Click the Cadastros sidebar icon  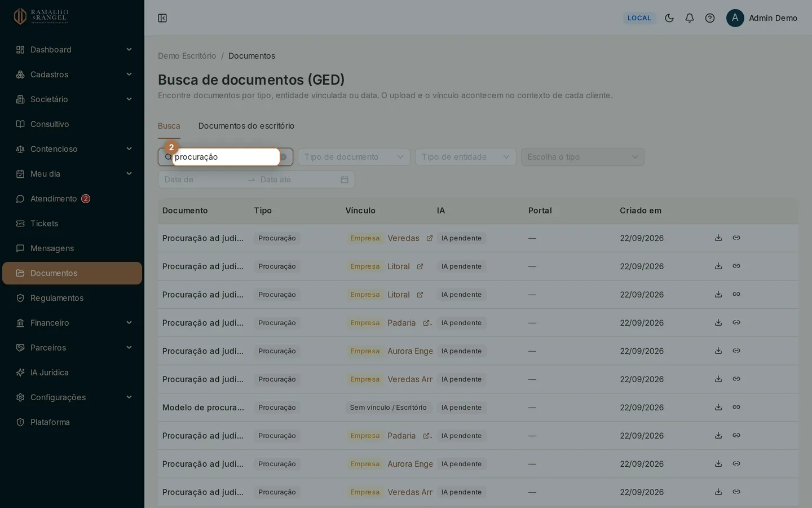(x=20, y=75)
